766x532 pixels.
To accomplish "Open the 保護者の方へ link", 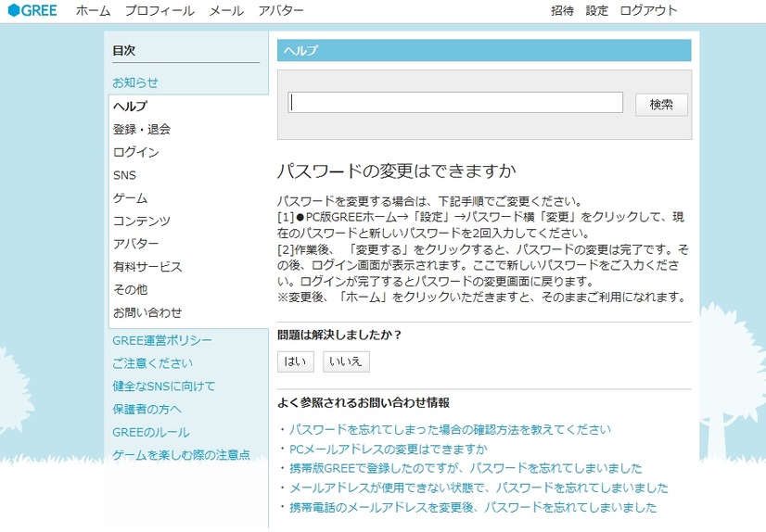I will tap(147, 409).
